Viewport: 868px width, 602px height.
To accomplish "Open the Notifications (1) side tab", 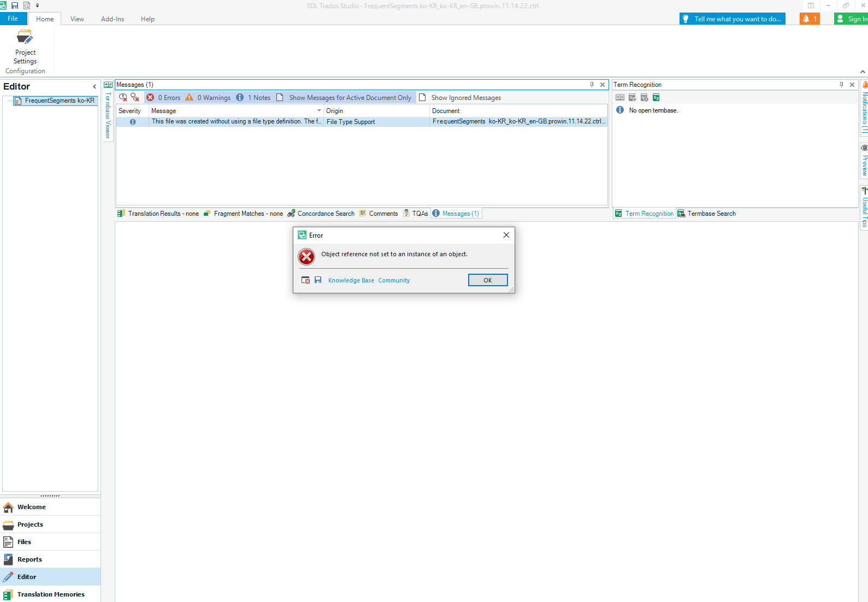I will point(864,108).
